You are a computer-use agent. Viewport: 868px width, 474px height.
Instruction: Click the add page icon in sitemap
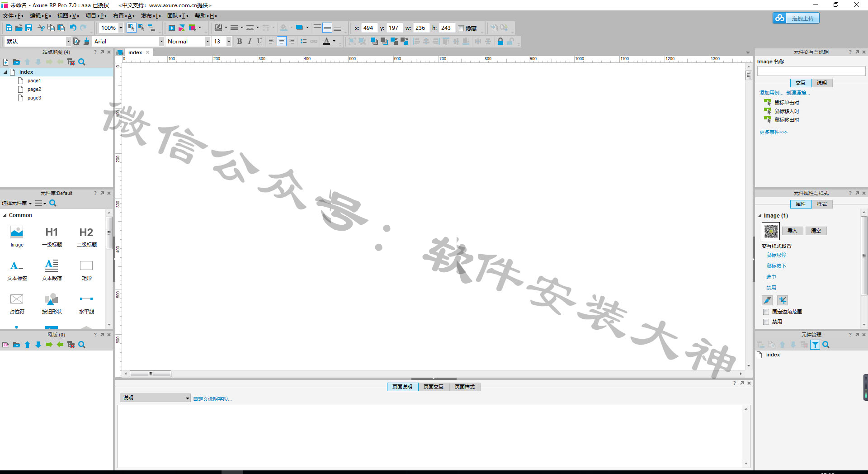coord(6,62)
